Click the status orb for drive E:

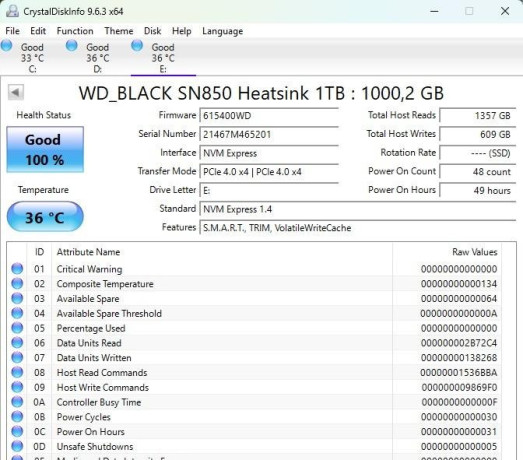[x=137, y=46]
